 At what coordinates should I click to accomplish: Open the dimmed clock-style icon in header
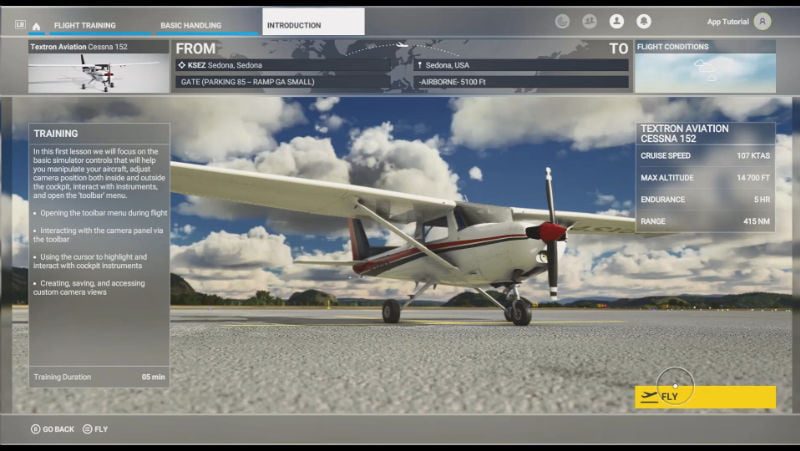(x=562, y=21)
